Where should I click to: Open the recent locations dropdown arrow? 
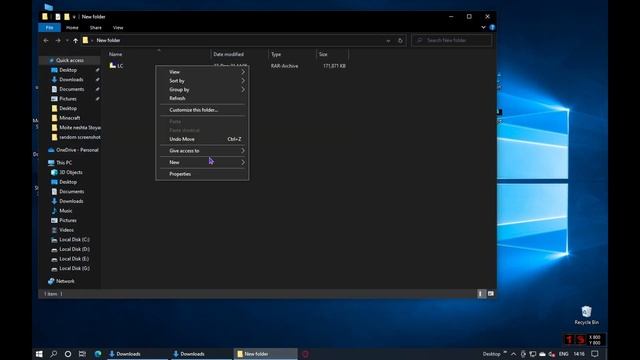pos(67,40)
